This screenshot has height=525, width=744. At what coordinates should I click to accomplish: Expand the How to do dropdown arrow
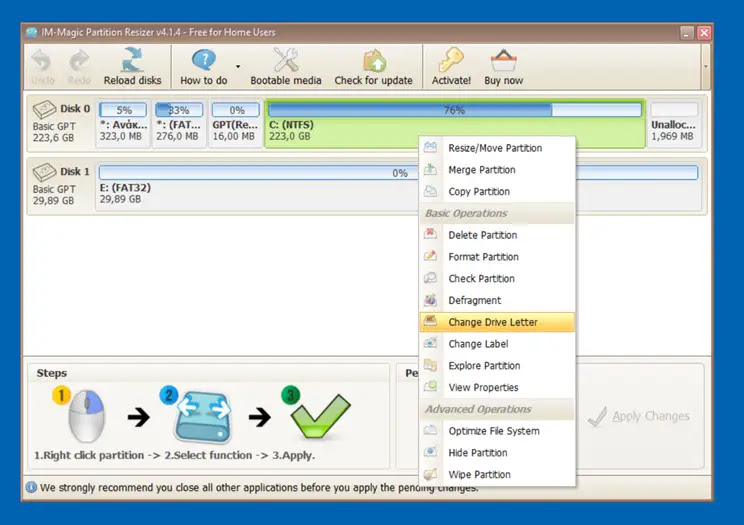coord(238,66)
